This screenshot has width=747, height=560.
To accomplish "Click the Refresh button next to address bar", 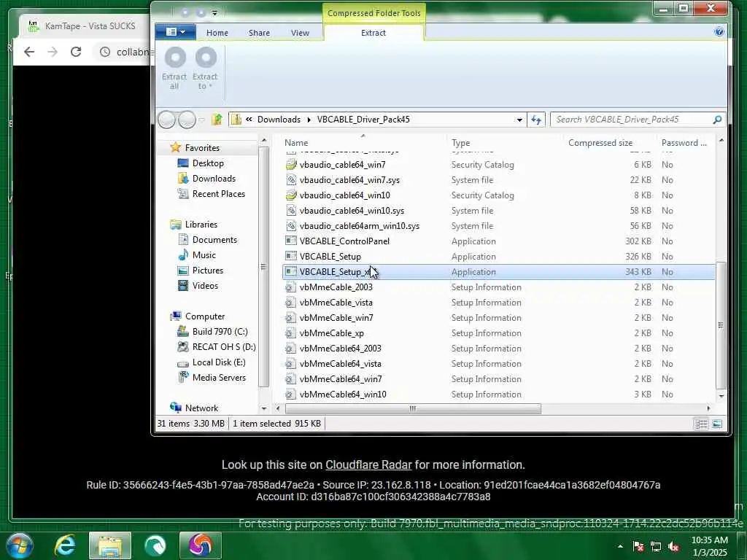I will point(536,120).
